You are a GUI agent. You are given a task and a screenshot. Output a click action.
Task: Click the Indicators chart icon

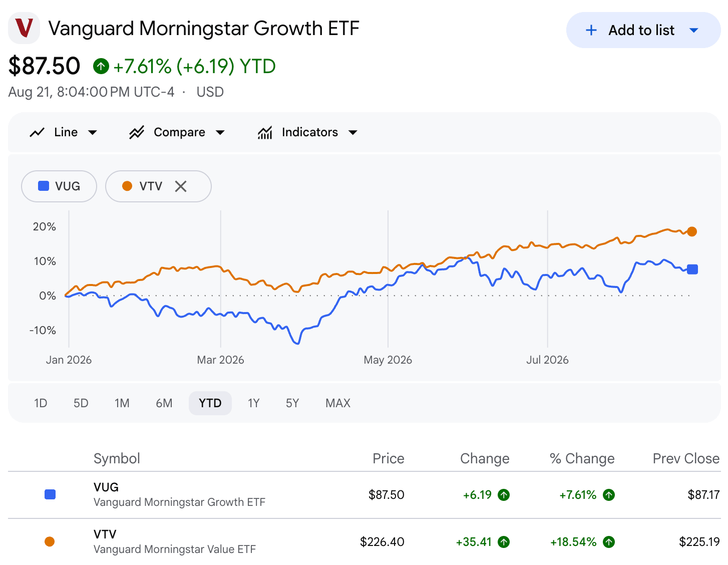[x=265, y=132]
